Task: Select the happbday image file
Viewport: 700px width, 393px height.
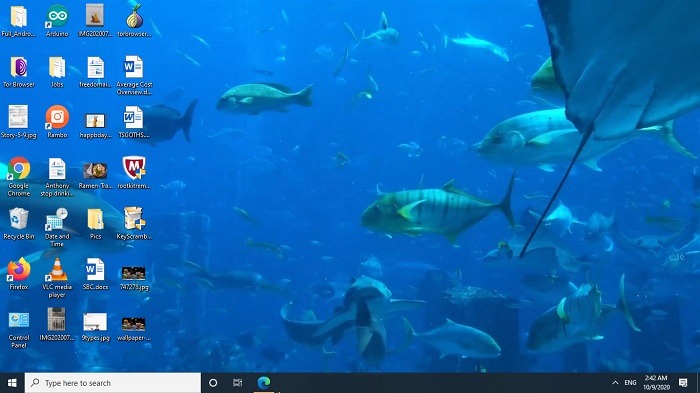Action: pyautogui.click(x=95, y=121)
